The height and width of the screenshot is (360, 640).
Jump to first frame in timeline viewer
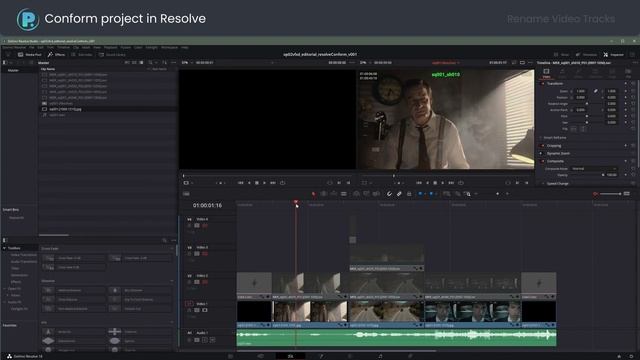pyautogui.click(x=419, y=183)
